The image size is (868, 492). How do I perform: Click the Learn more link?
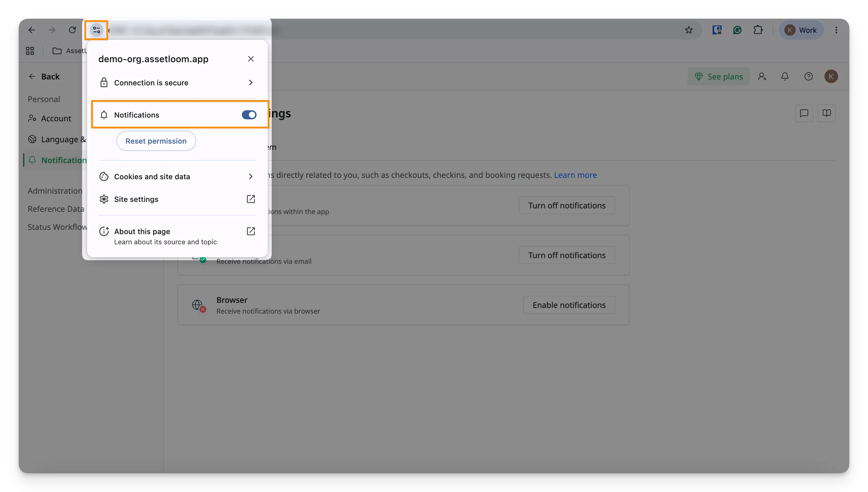(x=575, y=175)
